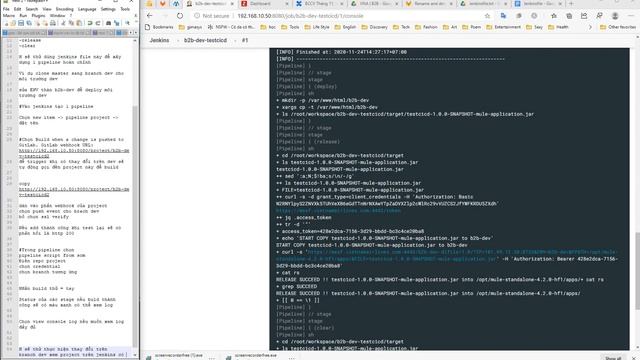The image size is (640, 360).
Task: Add this page to favorites star in address bar
Action: click(487, 16)
